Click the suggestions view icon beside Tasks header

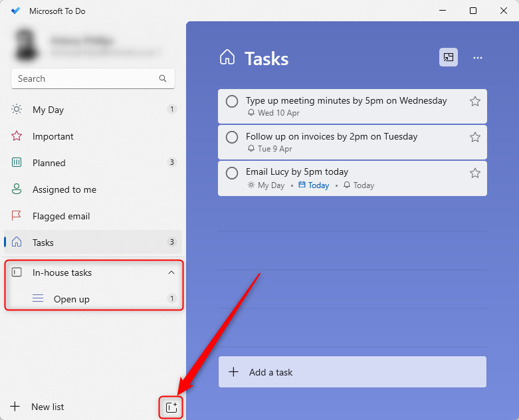click(x=448, y=58)
